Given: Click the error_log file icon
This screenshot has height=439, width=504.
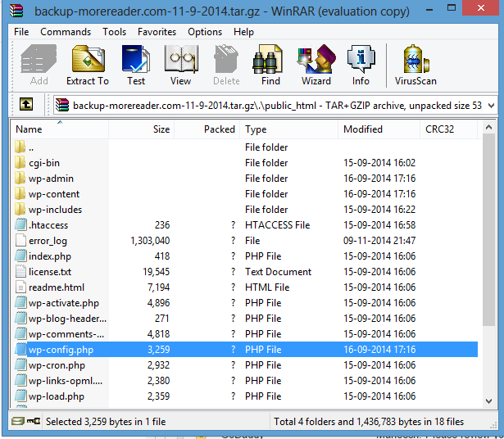Looking at the screenshot, I should (20, 240).
